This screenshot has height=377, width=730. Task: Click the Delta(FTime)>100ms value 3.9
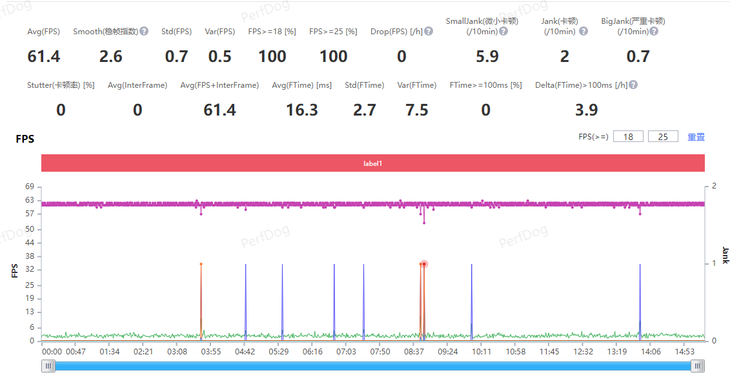tap(586, 110)
